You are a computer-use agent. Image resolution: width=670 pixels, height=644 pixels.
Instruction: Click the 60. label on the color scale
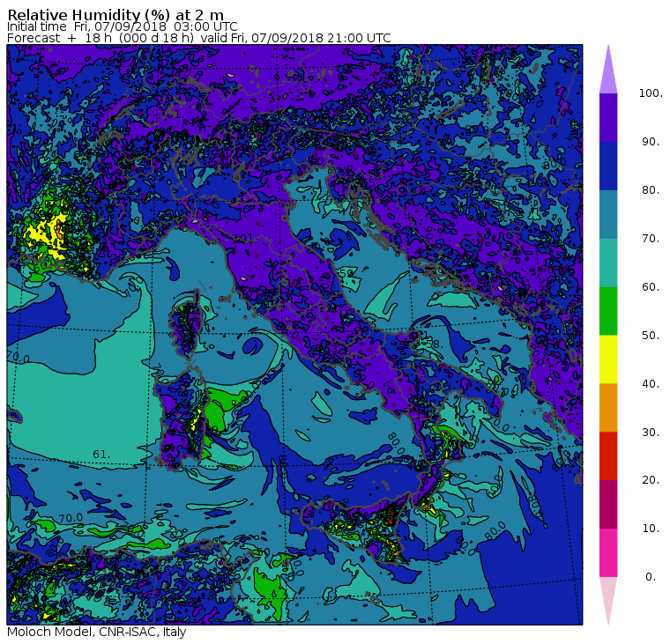(651, 287)
